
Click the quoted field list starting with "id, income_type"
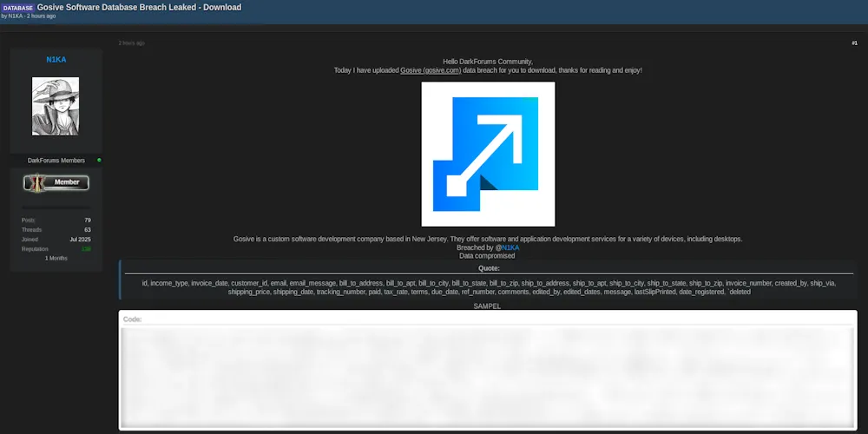tap(489, 287)
